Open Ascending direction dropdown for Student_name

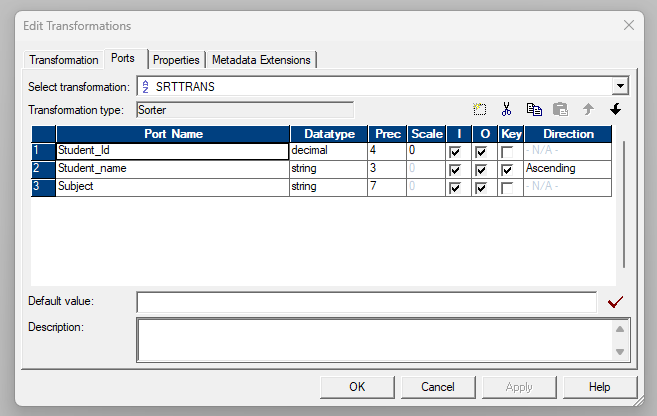pos(566,169)
